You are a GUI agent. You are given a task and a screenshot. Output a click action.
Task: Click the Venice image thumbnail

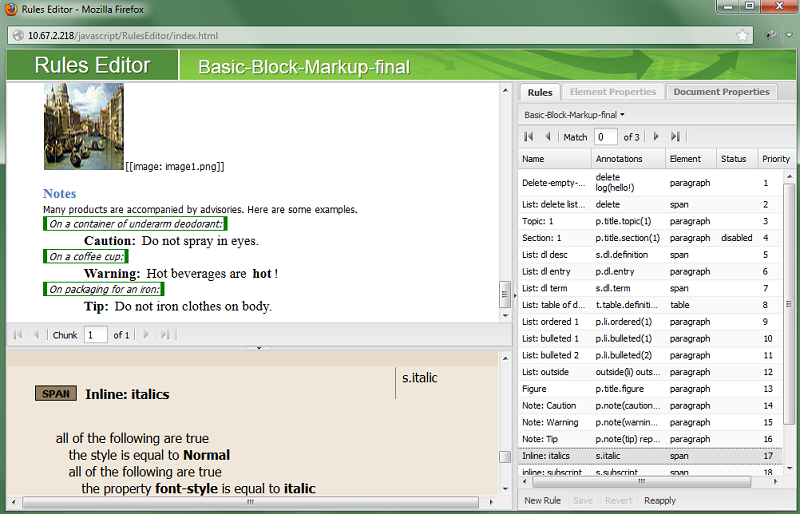pyautogui.click(x=83, y=126)
